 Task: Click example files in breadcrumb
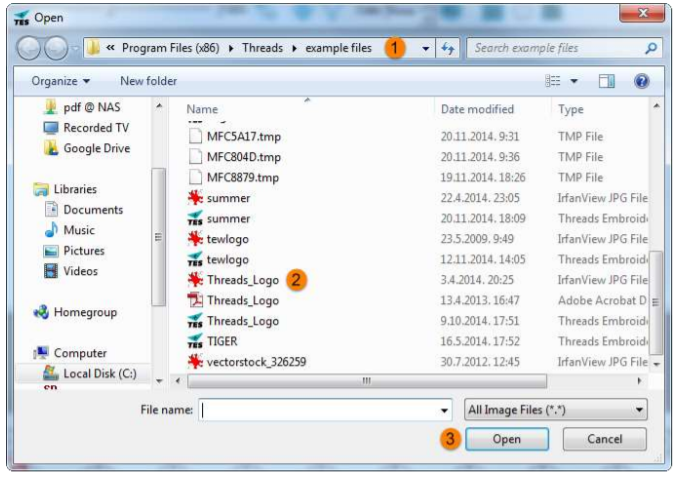coord(339,48)
